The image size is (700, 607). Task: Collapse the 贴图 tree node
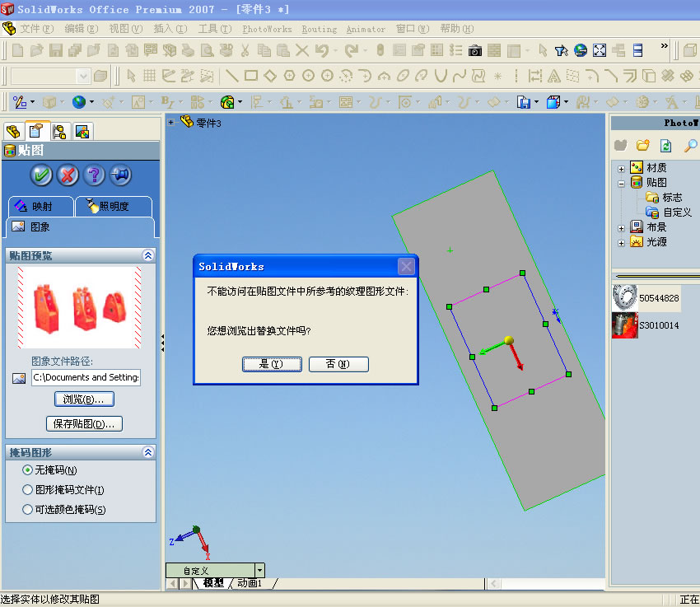(x=621, y=184)
